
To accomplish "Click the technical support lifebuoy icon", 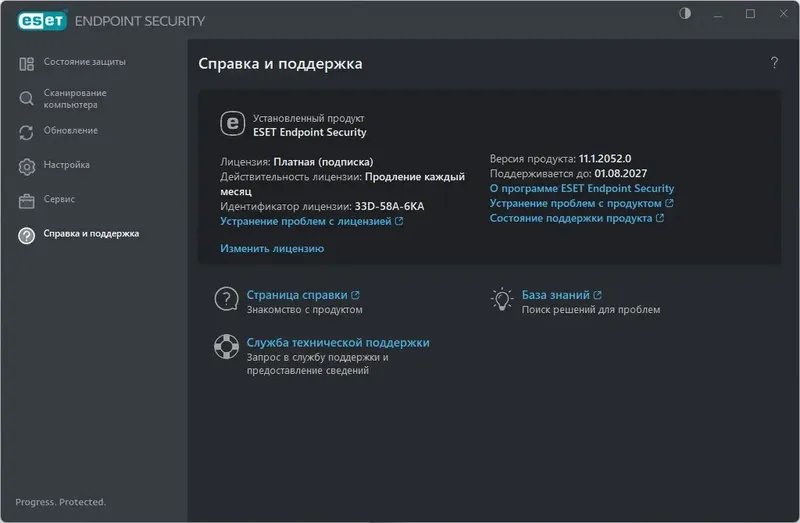I will tap(227, 348).
